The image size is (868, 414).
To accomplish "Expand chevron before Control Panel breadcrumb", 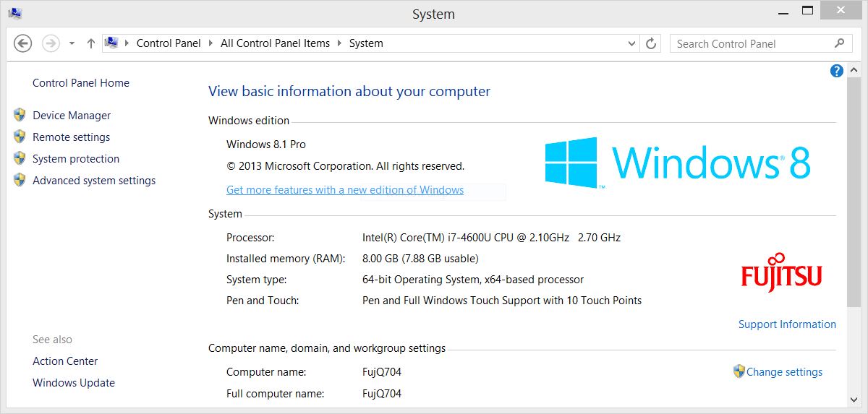I will [x=127, y=43].
